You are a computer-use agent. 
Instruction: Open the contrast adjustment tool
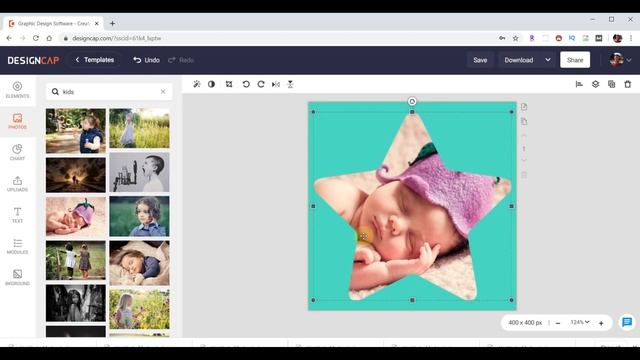pyautogui.click(x=211, y=84)
